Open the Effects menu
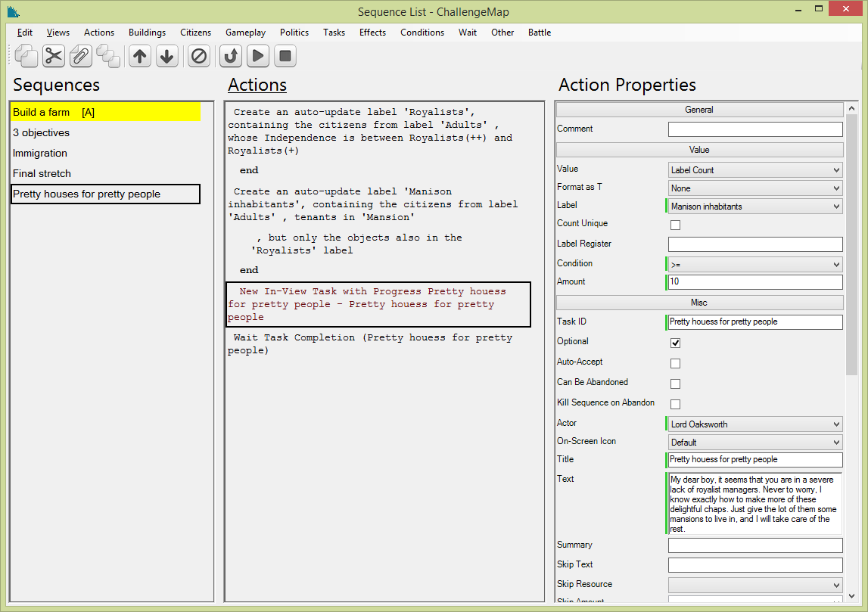The image size is (868, 612). 372,32
